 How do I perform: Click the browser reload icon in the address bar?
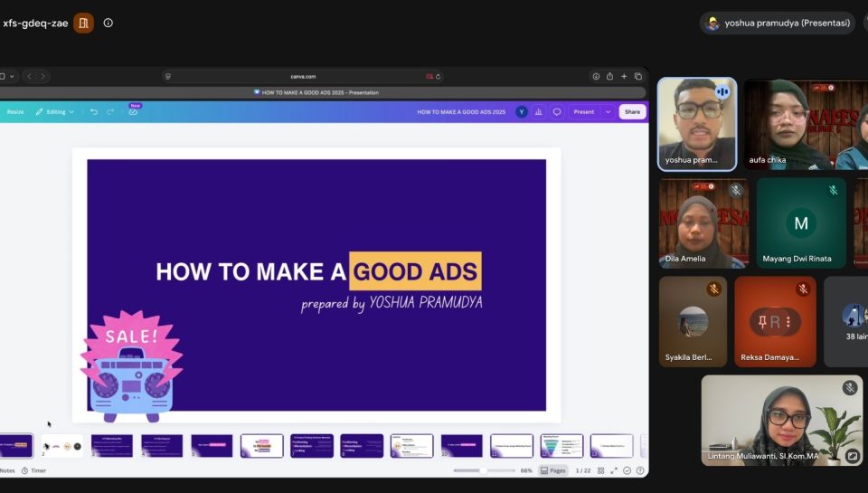pyautogui.click(x=438, y=77)
